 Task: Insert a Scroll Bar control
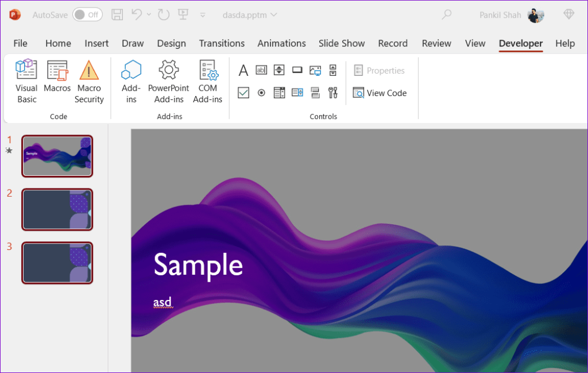[332, 70]
